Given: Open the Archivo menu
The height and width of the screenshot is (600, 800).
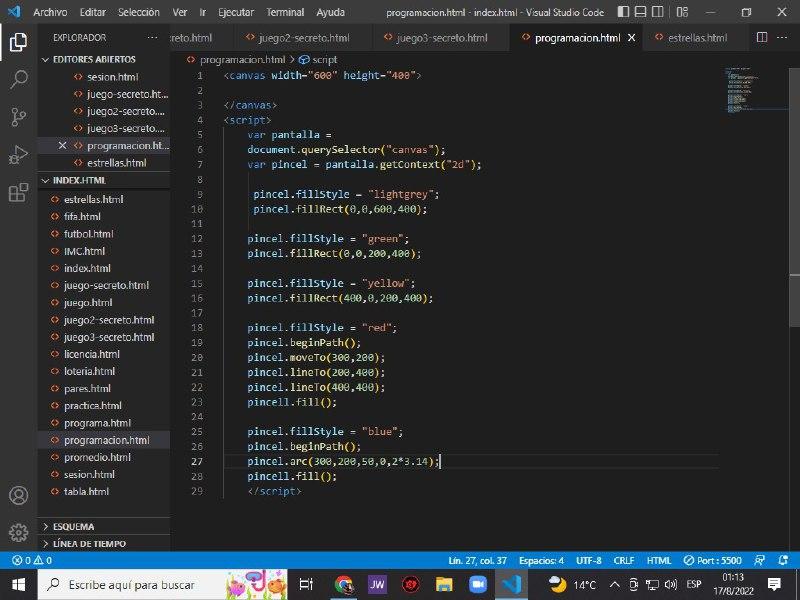Looking at the screenshot, I should (x=50, y=12).
